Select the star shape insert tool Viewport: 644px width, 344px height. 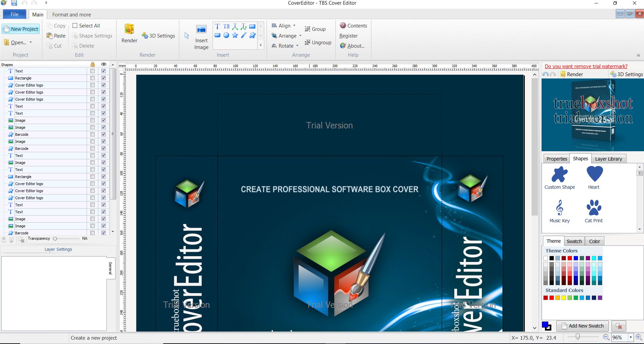tap(235, 35)
